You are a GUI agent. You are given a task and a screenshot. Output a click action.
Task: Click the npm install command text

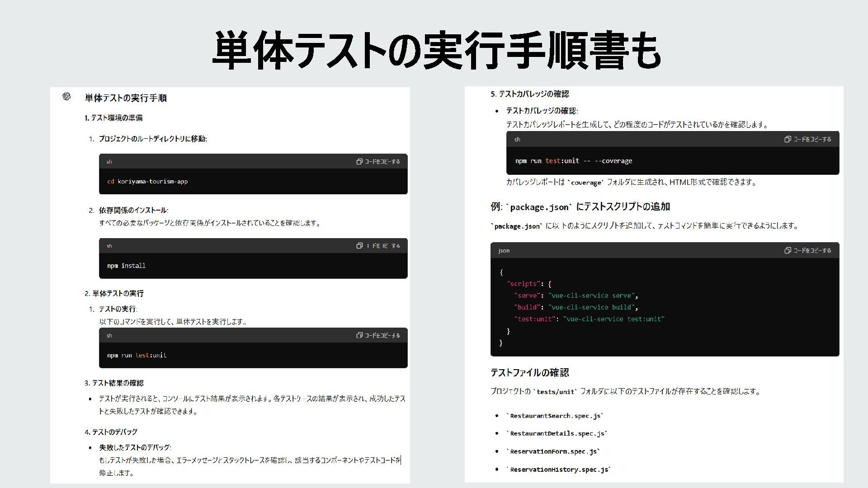[x=126, y=266]
